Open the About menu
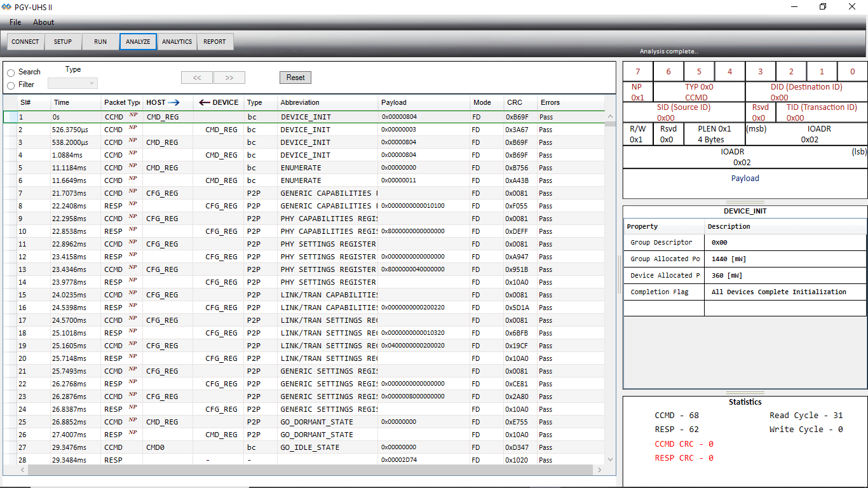Image resolution: width=868 pixels, height=488 pixels. 44,22
